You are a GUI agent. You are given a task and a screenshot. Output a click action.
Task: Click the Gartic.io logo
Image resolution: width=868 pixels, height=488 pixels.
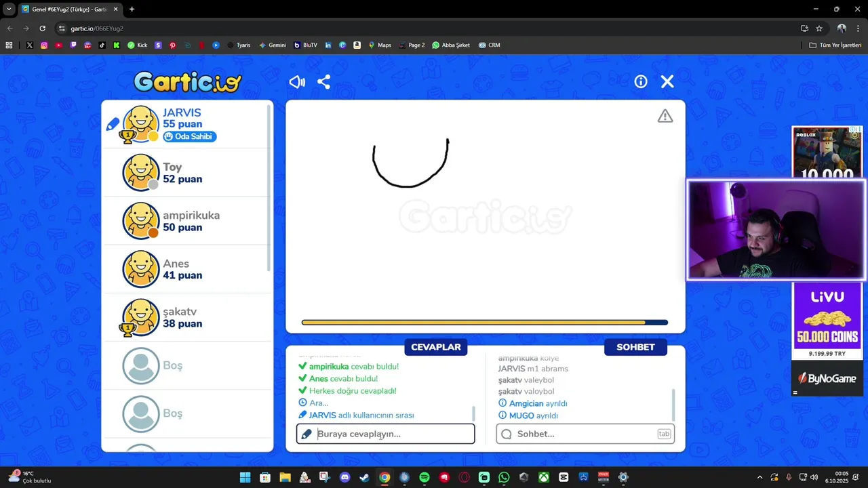[188, 82]
